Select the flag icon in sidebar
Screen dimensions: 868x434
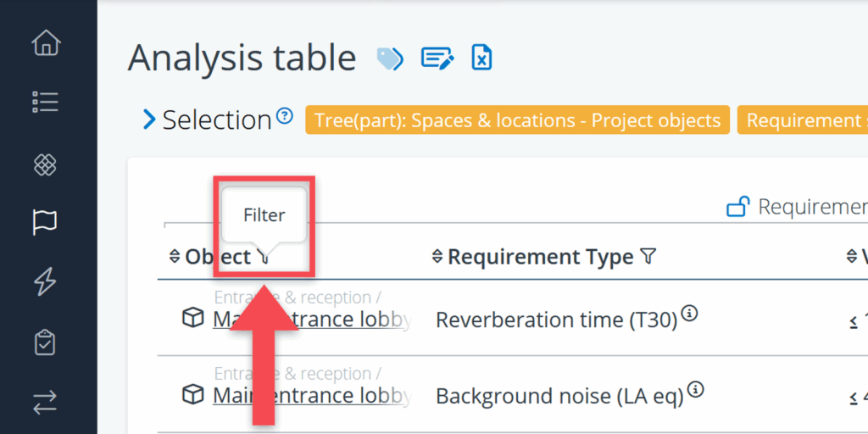[45, 222]
